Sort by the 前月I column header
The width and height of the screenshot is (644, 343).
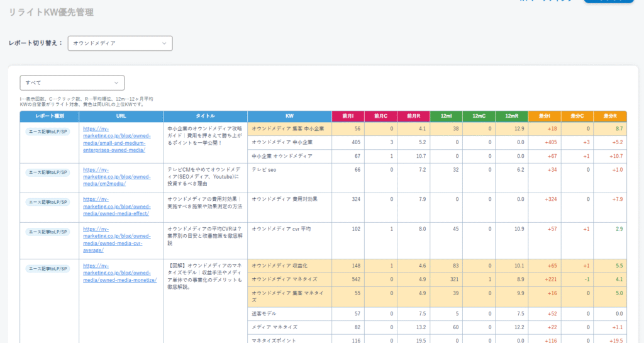coord(348,116)
